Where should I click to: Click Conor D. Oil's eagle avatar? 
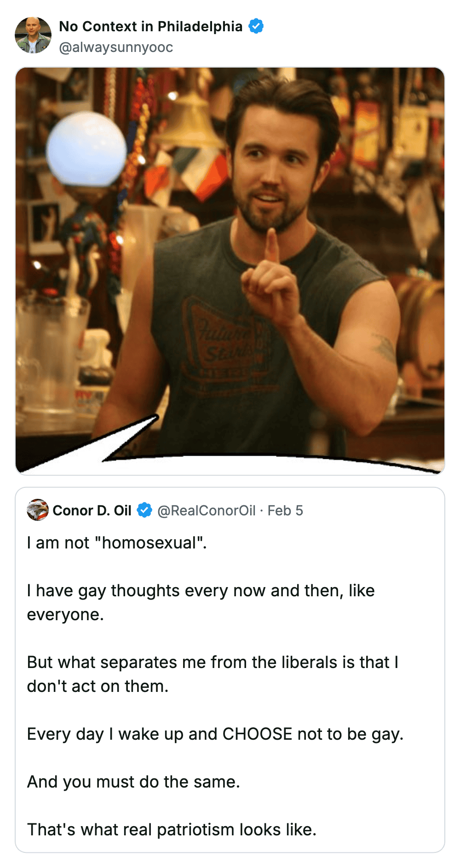point(37,510)
